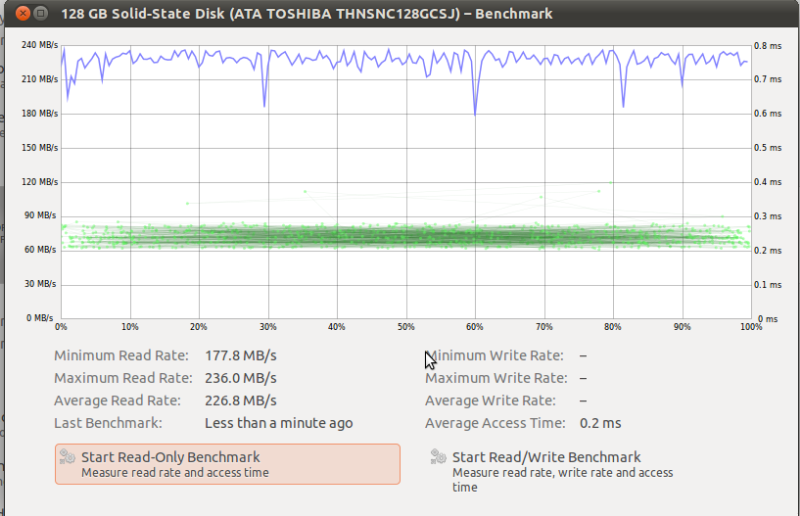Image resolution: width=800 pixels, height=516 pixels.
Task: Click the 240 MB/s label on left axis
Action: [x=39, y=45]
